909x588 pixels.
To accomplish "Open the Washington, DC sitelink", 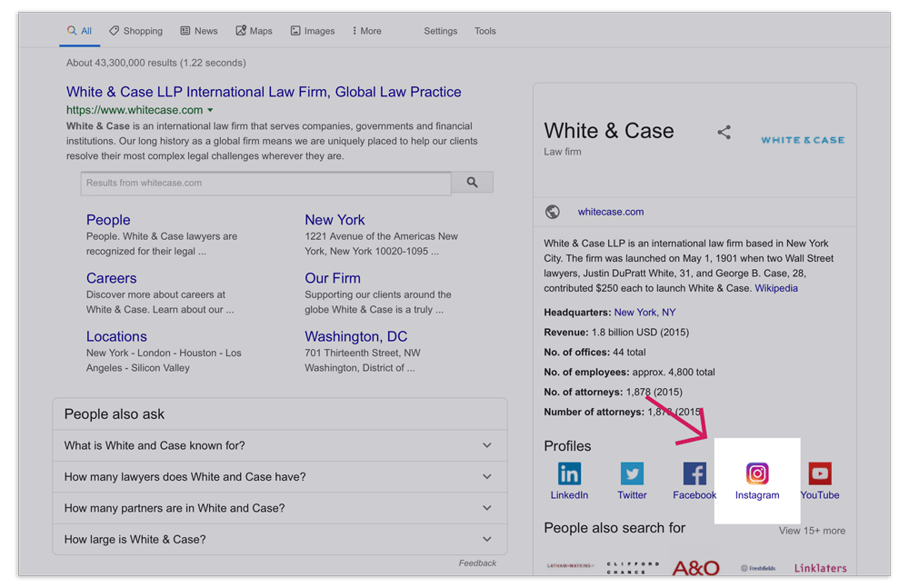I will click(356, 336).
